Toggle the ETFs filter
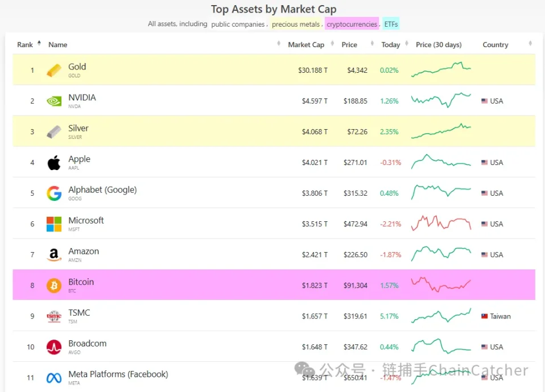545x392 pixels. [x=391, y=24]
